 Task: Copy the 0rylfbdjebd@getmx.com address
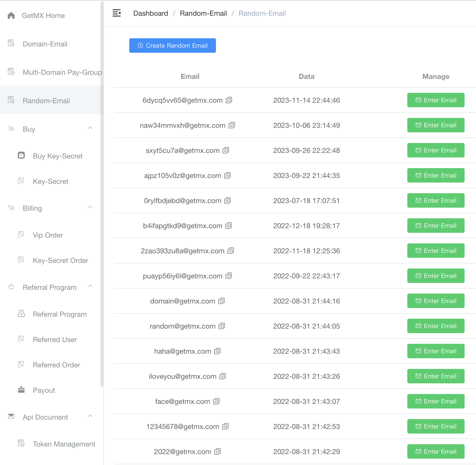click(x=227, y=201)
